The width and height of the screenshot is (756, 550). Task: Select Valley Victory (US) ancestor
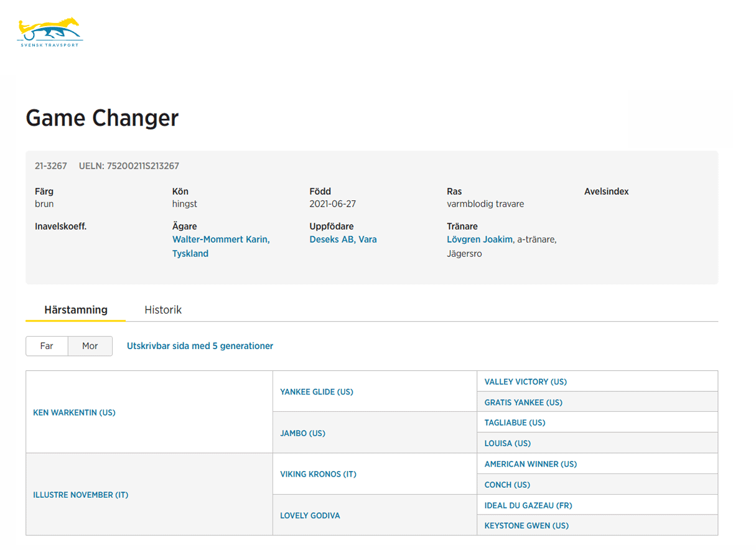(x=525, y=382)
